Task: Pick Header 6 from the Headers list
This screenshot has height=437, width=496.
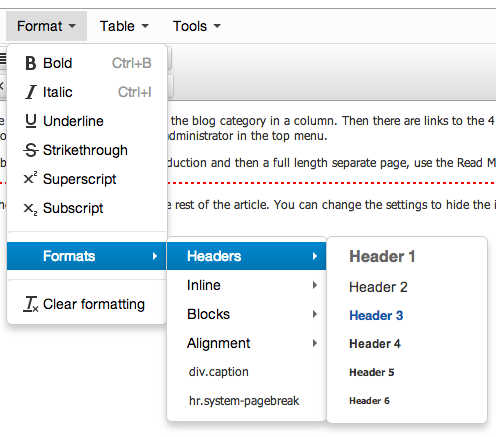Action: 369,400
